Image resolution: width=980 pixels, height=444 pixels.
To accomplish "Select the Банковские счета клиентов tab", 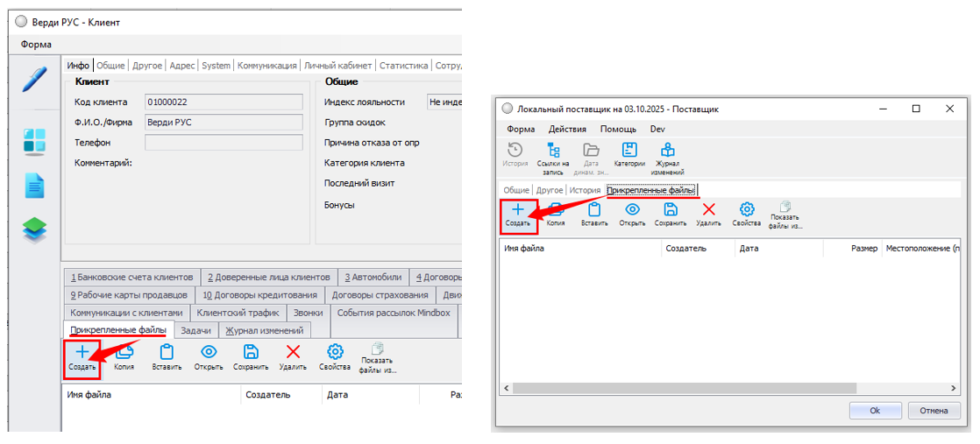I will pos(131,277).
